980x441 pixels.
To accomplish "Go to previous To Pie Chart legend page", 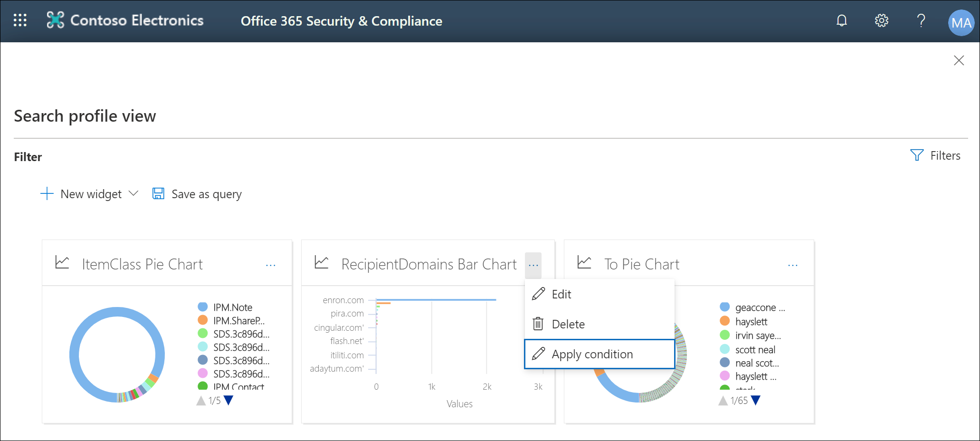I will click(723, 401).
